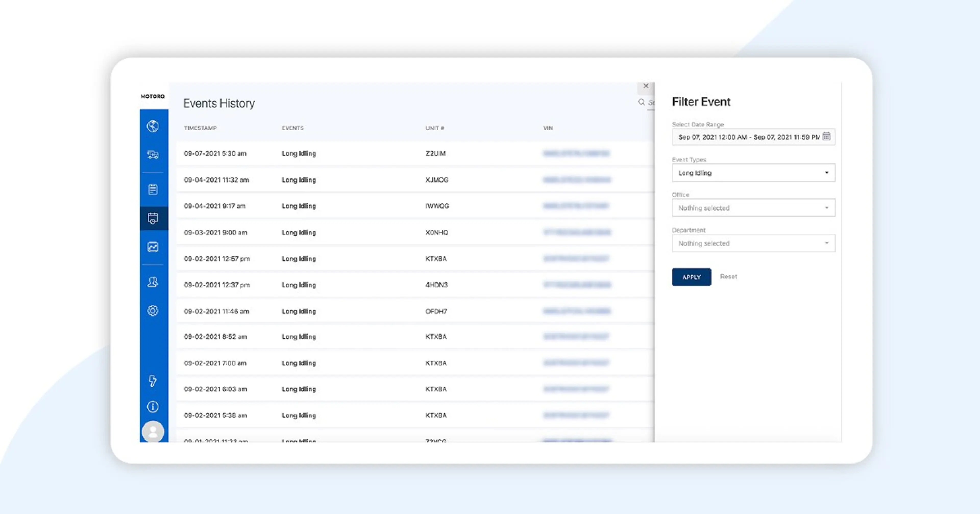Open the settings gear icon in sidebar
The height and width of the screenshot is (514, 980).
pos(153,311)
